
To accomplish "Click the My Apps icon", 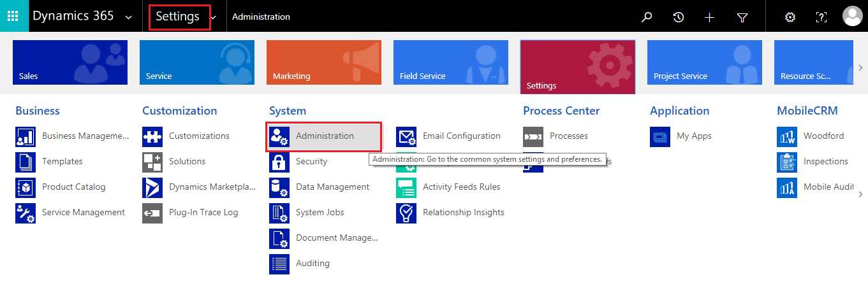I will click(660, 136).
